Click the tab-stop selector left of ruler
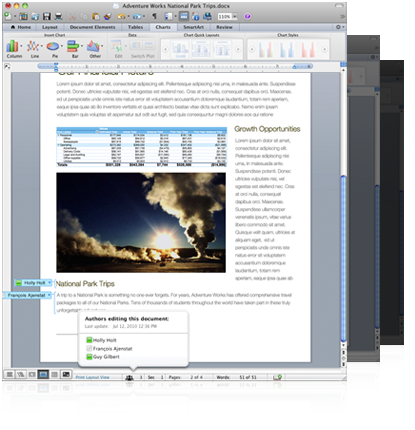 pyautogui.click(x=7, y=66)
